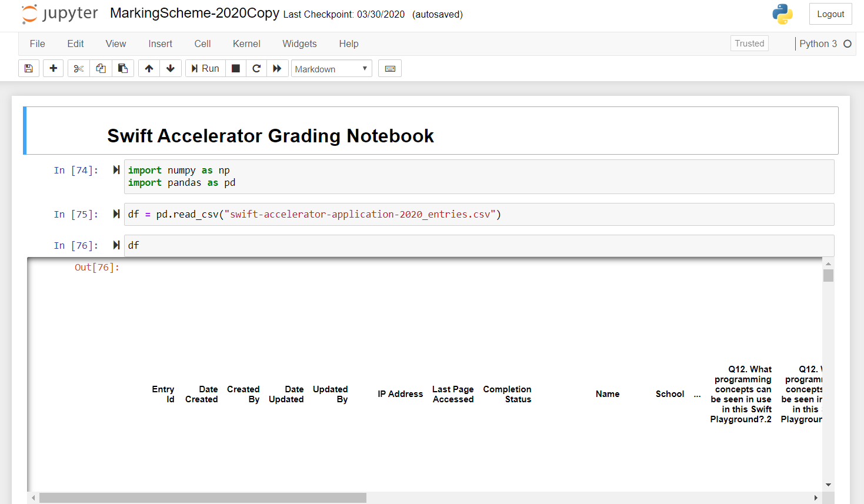
Task: Restart the kernel icon
Action: [x=256, y=69]
